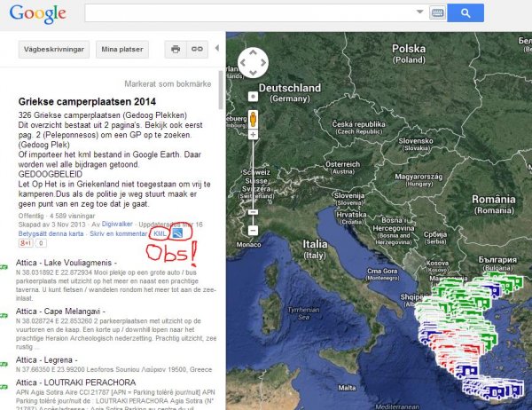Screen dimensions: 532x410
Task: Click inside the Google search field
Action: [x=248, y=13]
